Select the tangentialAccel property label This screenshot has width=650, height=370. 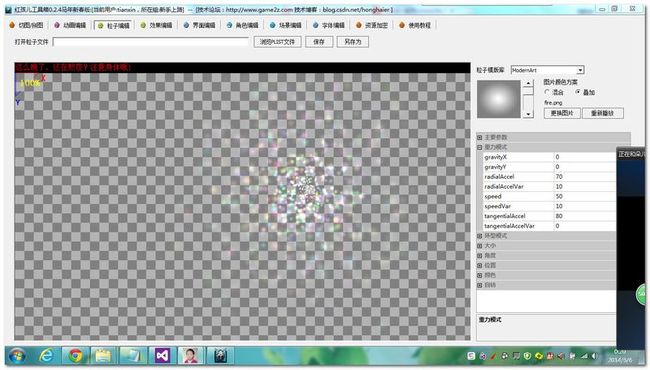pyautogui.click(x=504, y=216)
